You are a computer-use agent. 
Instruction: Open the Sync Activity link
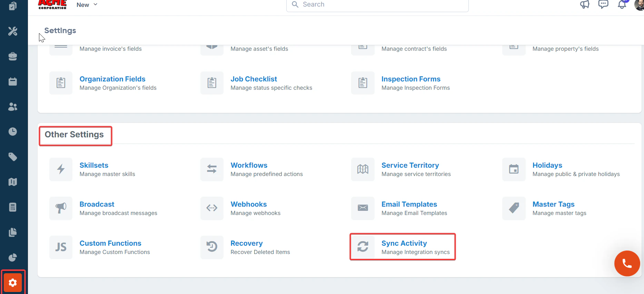coord(404,243)
